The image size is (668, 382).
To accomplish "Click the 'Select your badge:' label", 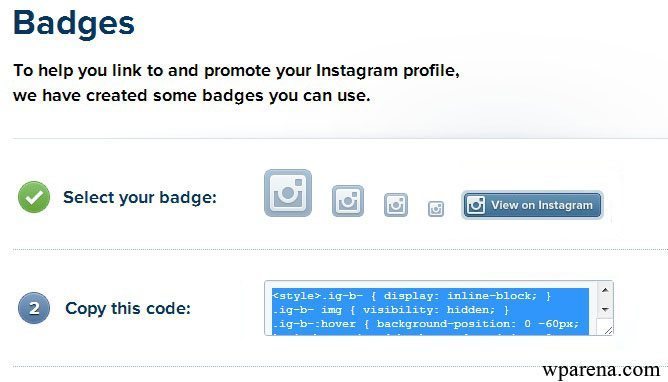I will tap(140, 198).
